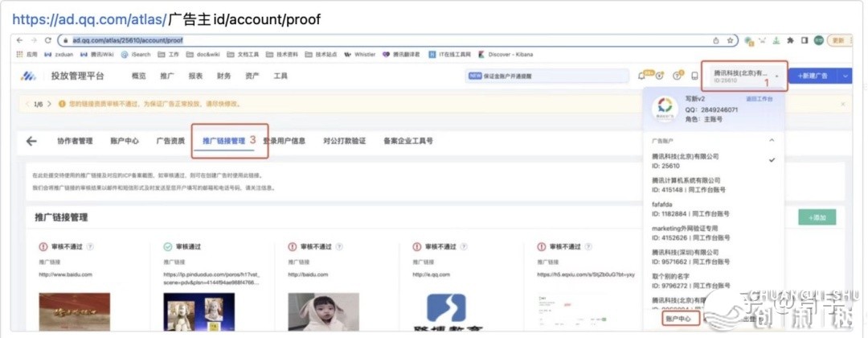Switch to the 协作者管理 tab
Screen dimensions: 868x338
(x=75, y=141)
